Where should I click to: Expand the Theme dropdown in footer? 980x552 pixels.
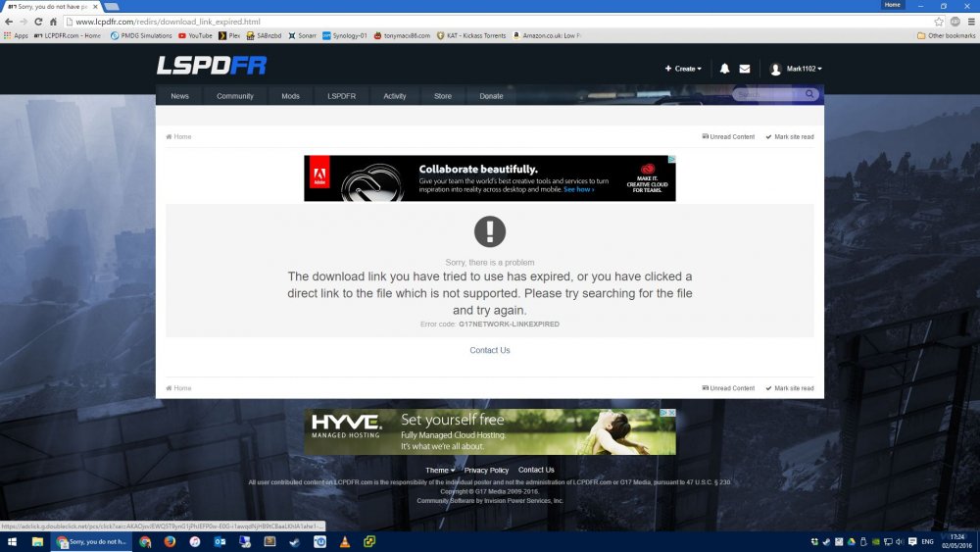click(440, 470)
